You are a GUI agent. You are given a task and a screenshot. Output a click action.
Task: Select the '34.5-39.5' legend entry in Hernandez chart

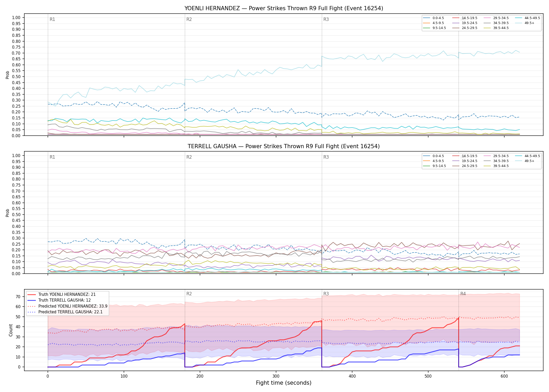point(496,23)
